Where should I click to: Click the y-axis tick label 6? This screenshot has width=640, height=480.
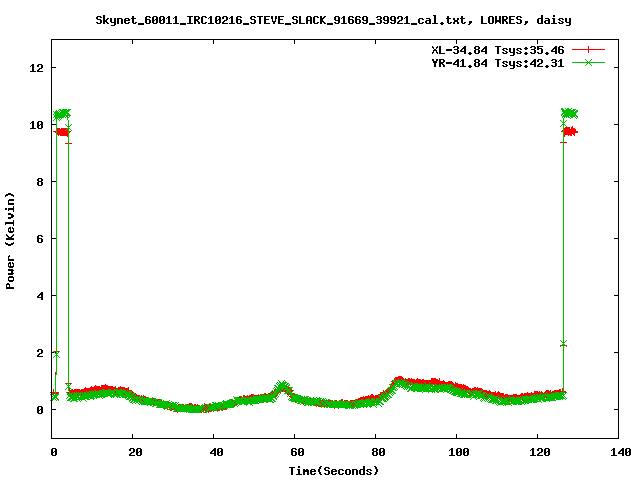click(x=40, y=239)
